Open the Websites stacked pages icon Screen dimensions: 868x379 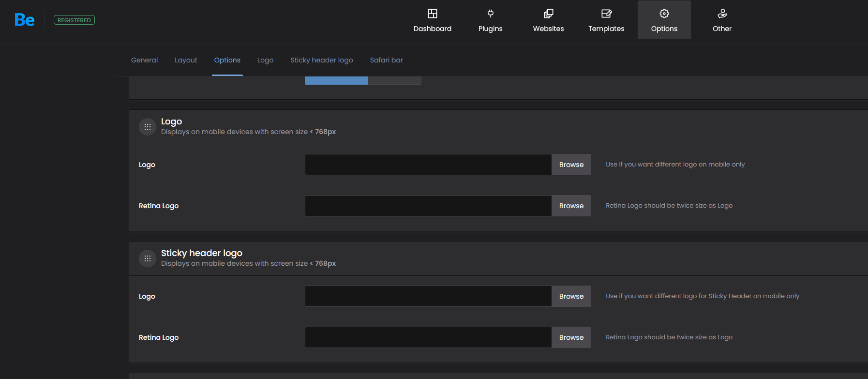point(549,14)
